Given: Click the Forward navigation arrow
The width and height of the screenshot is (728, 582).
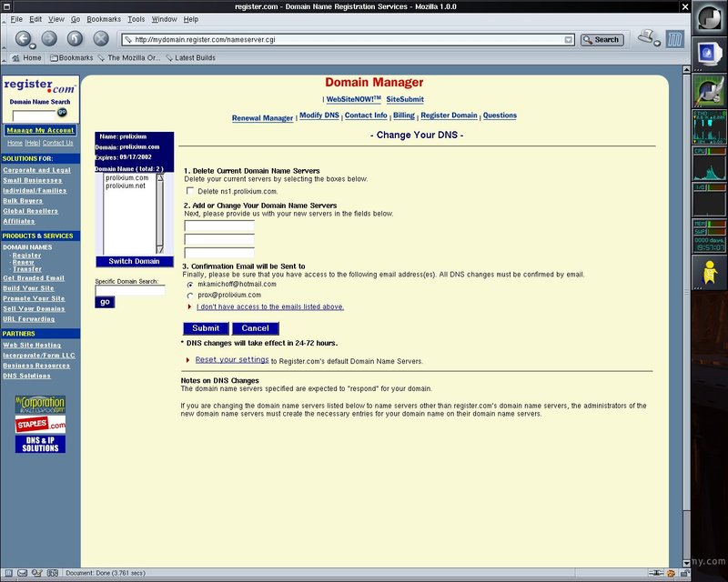Looking at the screenshot, I should click(49, 38).
